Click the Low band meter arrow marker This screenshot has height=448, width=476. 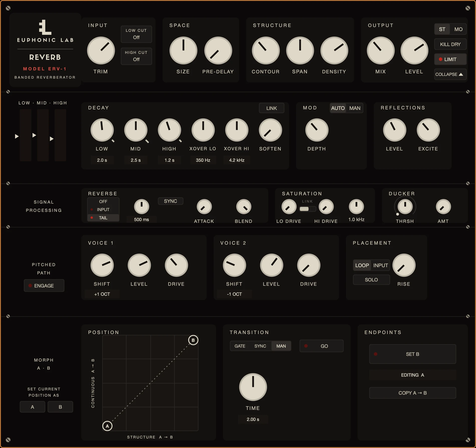[17, 136]
